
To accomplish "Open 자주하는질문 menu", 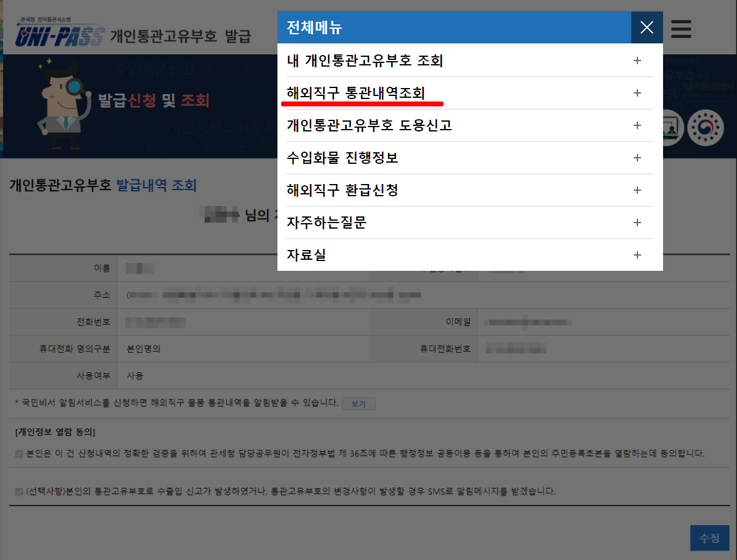I will click(470, 223).
